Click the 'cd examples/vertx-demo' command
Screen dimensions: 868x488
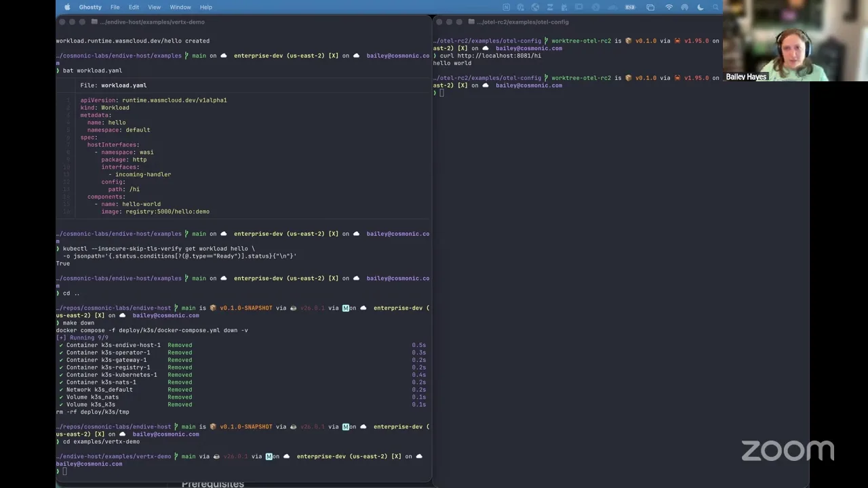pos(101,442)
